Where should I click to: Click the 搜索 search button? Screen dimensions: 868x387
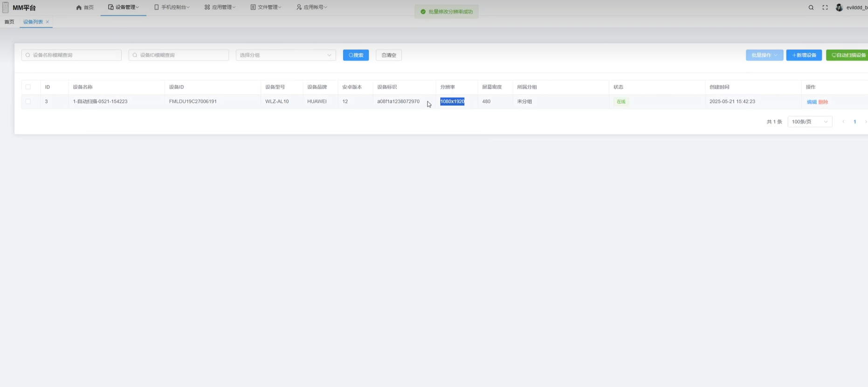point(356,55)
